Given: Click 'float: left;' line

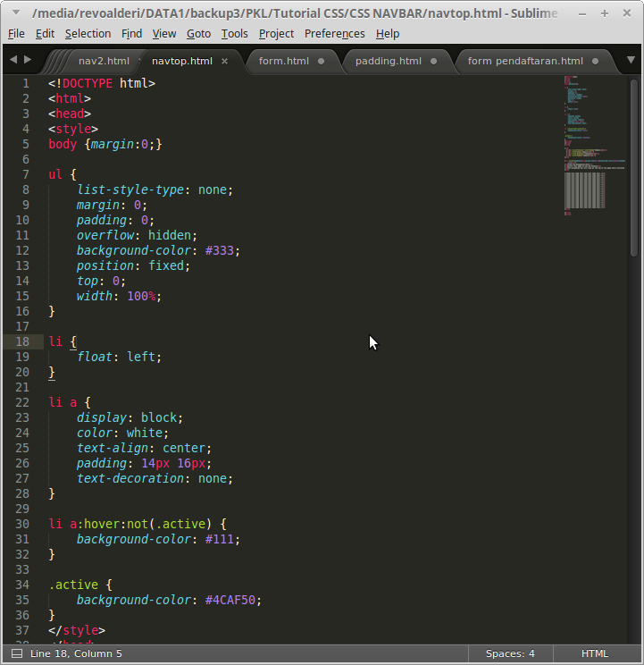Looking at the screenshot, I should click(x=119, y=357).
